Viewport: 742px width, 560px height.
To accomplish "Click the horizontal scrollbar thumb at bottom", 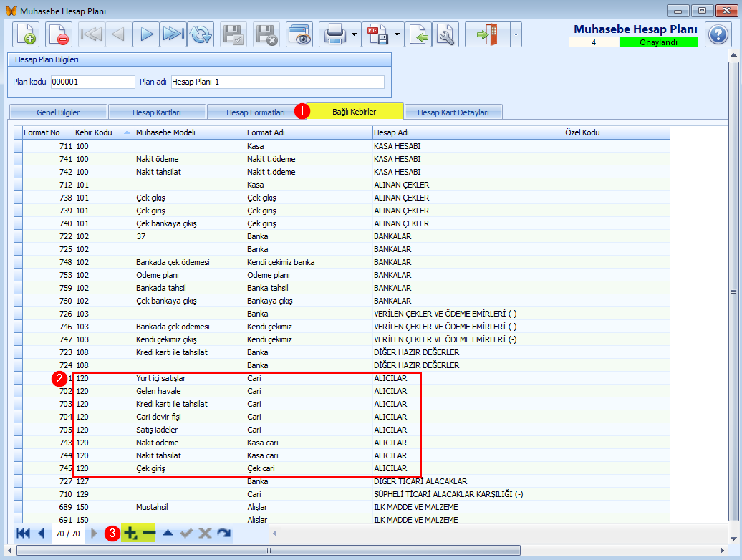I will (269, 550).
